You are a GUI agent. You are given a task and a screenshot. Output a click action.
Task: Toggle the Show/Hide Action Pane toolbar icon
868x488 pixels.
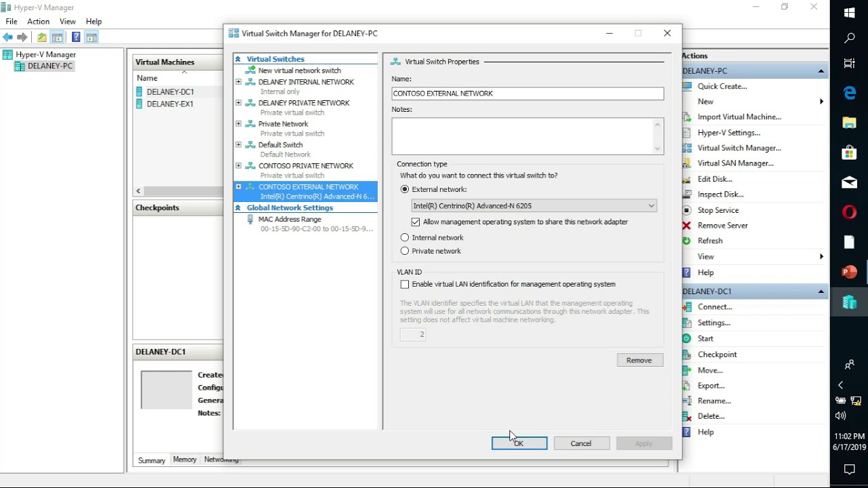[x=92, y=37]
